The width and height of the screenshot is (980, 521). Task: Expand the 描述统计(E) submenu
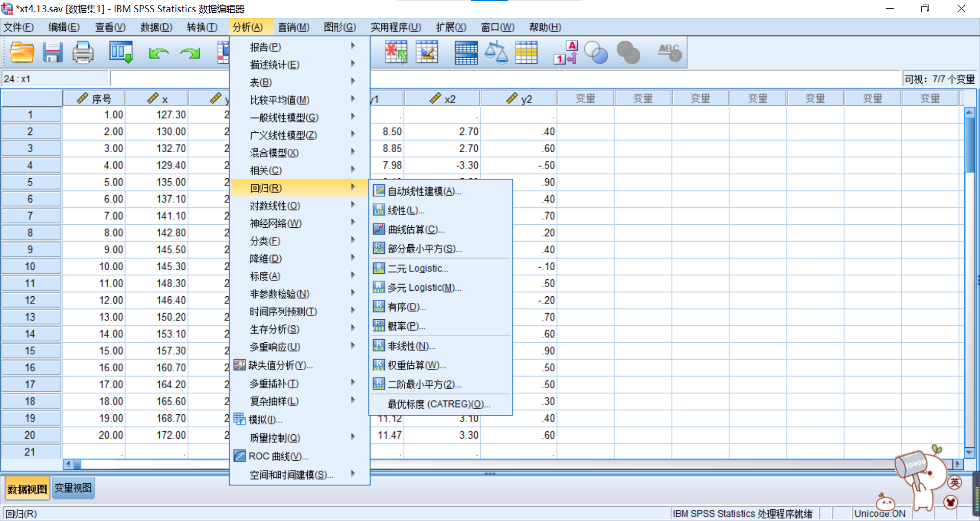(x=300, y=65)
